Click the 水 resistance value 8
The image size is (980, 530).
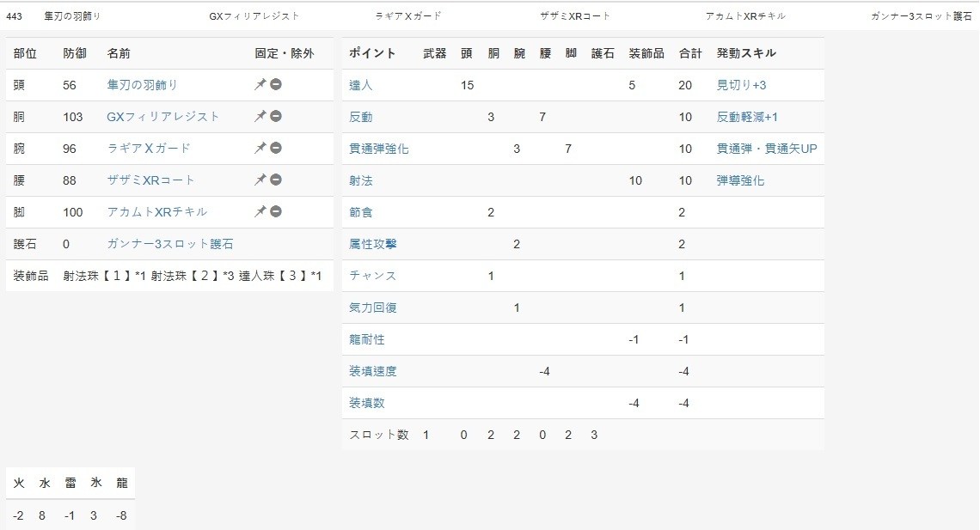(x=42, y=515)
